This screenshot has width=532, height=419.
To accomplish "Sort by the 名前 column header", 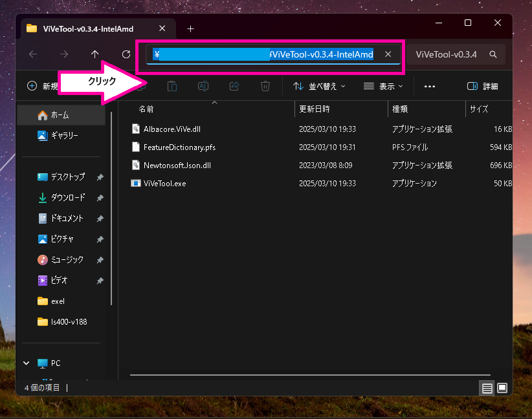I will 146,109.
